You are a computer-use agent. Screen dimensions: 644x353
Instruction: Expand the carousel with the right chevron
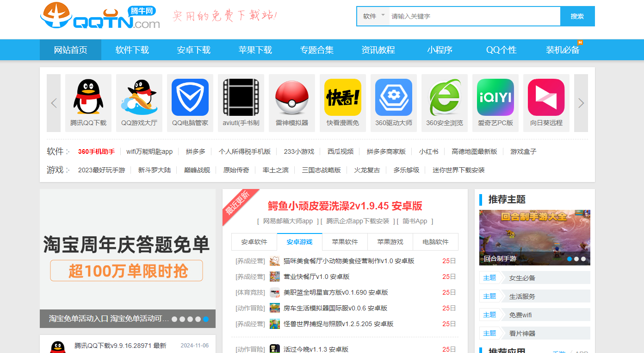tap(581, 103)
